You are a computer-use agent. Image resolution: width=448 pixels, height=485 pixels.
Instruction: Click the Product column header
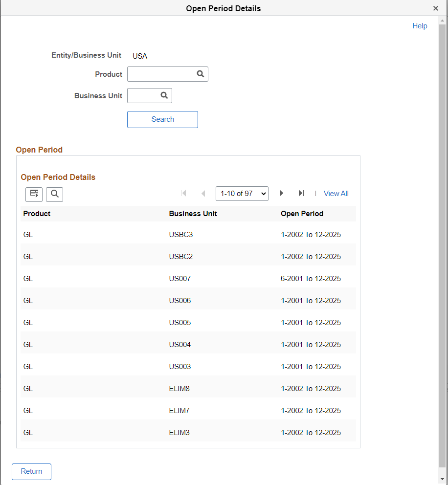click(37, 214)
